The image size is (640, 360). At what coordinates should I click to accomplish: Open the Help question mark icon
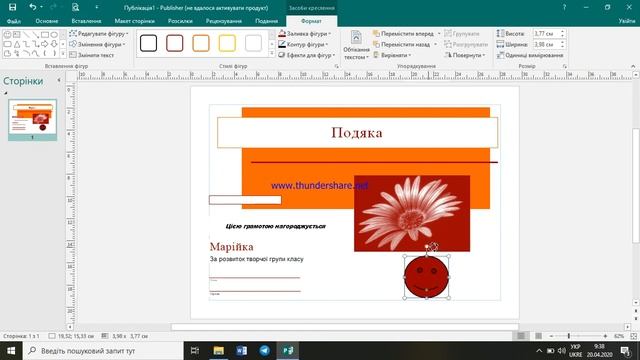point(564,7)
